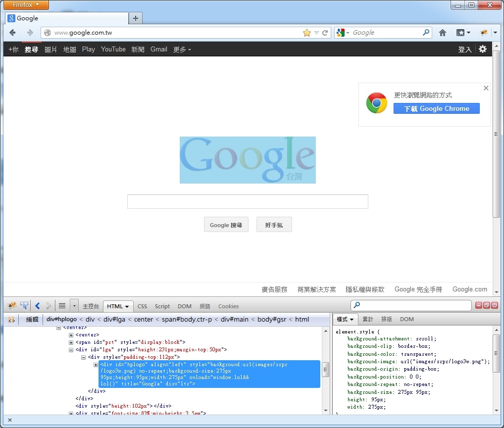The image size is (504, 428).
Task: Detach Firebug into new window icon
Action: [x=487, y=305]
